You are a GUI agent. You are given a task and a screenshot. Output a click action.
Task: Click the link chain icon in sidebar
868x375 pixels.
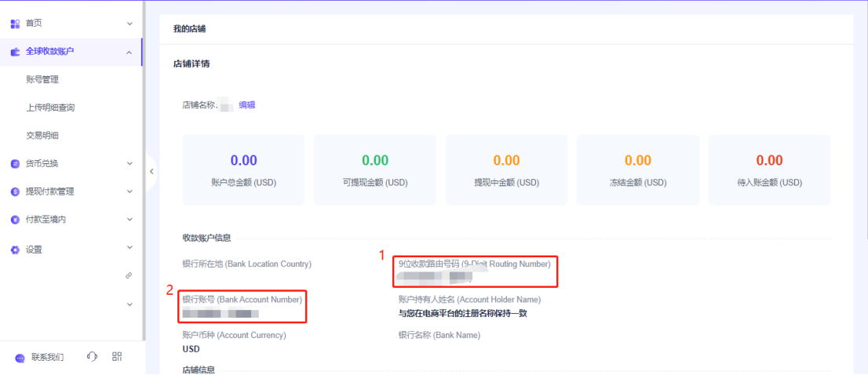tap(129, 276)
